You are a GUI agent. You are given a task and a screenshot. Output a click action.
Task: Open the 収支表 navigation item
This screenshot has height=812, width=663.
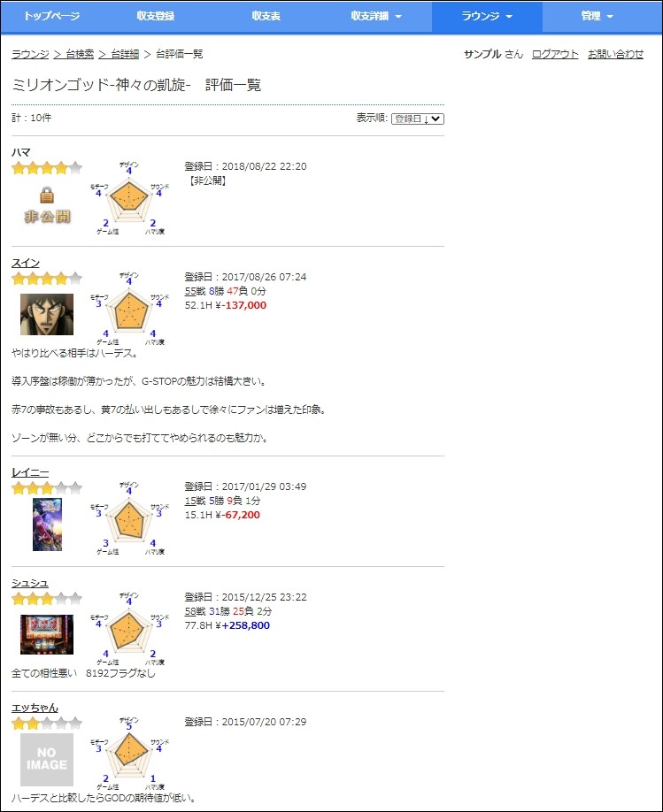click(x=266, y=16)
